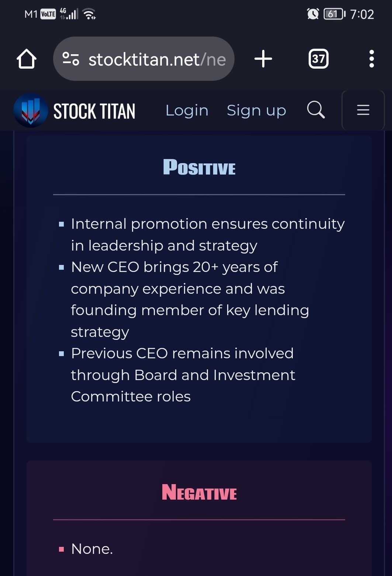Viewport: 392px width, 576px height.
Task: Tap the battery indicator in status bar
Action: (334, 14)
